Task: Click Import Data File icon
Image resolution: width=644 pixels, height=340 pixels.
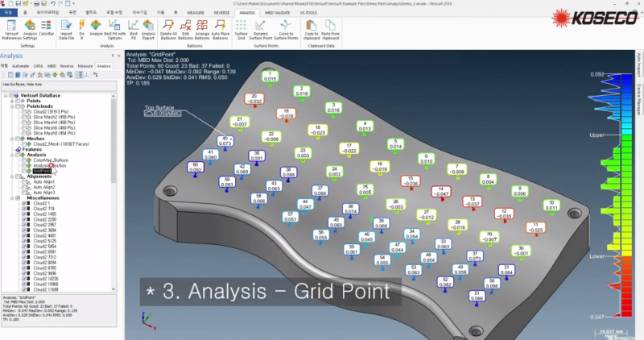Action: click(x=67, y=27)
